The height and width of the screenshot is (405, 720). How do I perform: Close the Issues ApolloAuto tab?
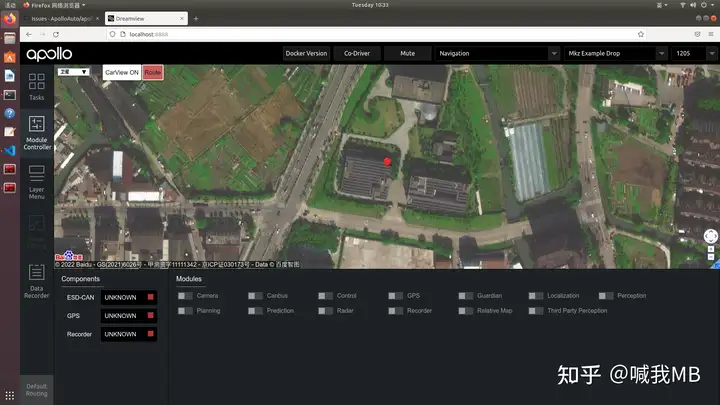point(97,19)
